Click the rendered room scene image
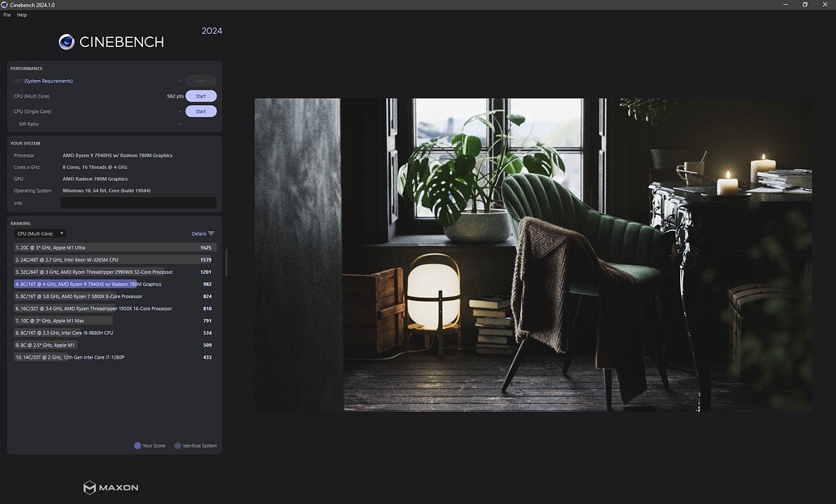This screenshot has height=504, width=836. pos(533,254)
